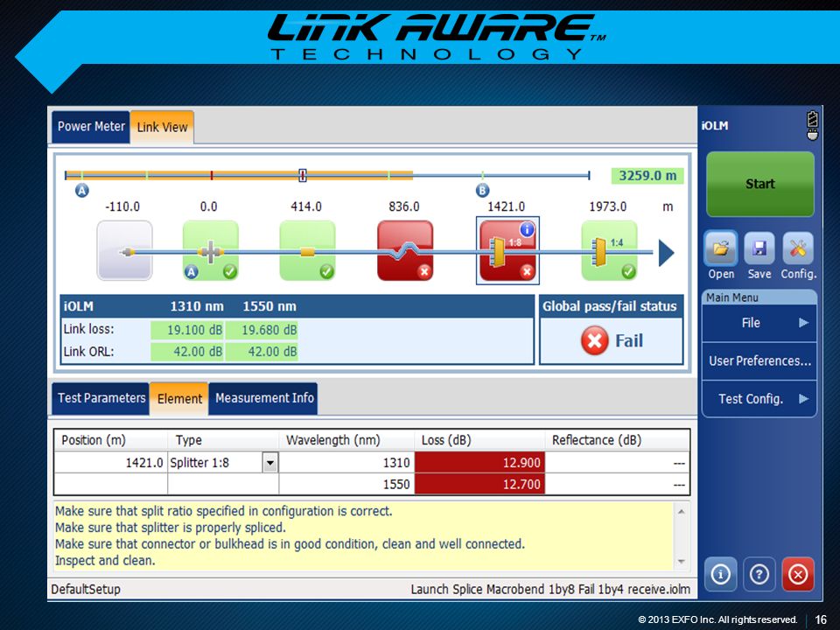Image resolution: width=840 pixels, height=630 pixels.
Task: Open the Measurement Info tab
Action: pyautogui.click(x=264, y=398)
